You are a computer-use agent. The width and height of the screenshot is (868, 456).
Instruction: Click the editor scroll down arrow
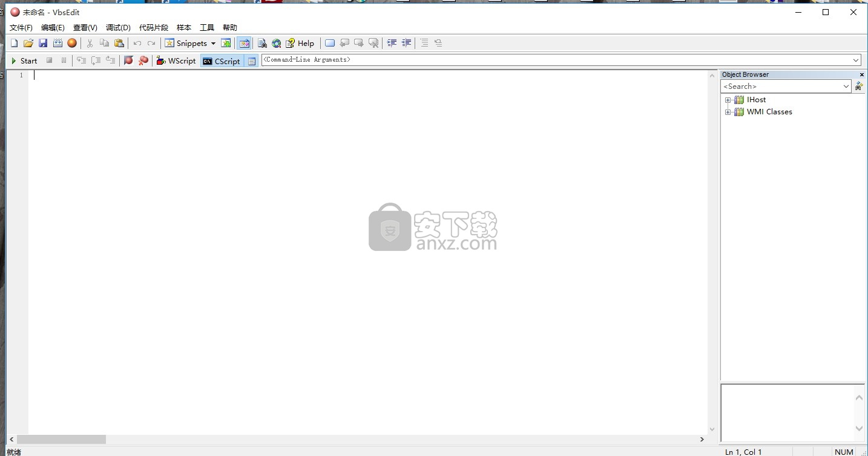click(x=712, y=429)
